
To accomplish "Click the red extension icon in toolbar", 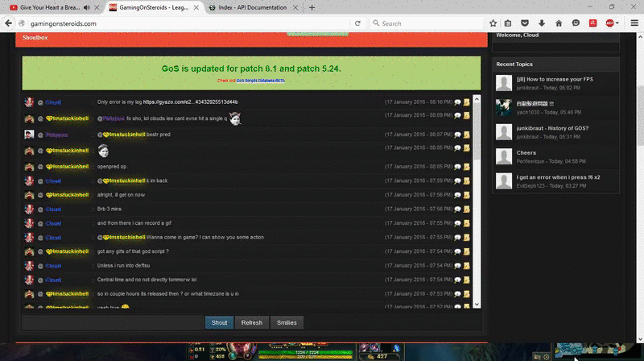I will coord(592,23).
